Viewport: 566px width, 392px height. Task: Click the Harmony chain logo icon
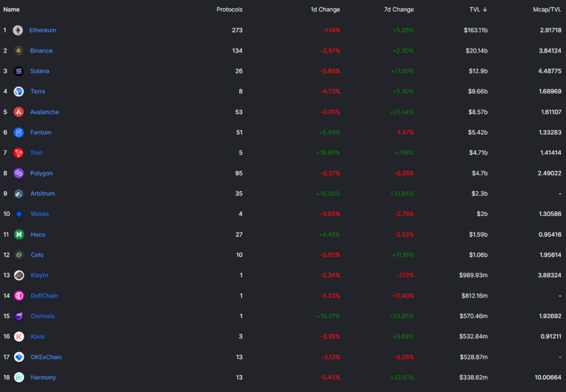(19, 377)
